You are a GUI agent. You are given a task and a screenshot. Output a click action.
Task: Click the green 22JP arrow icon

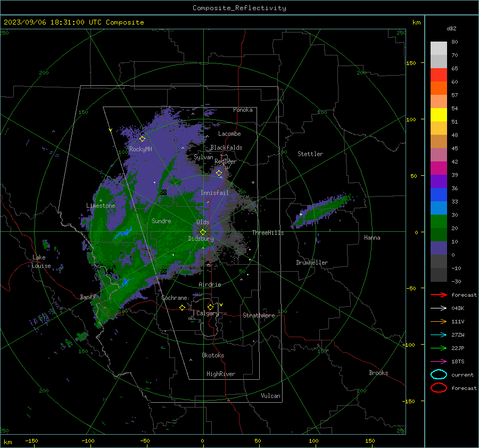[439, 348]
